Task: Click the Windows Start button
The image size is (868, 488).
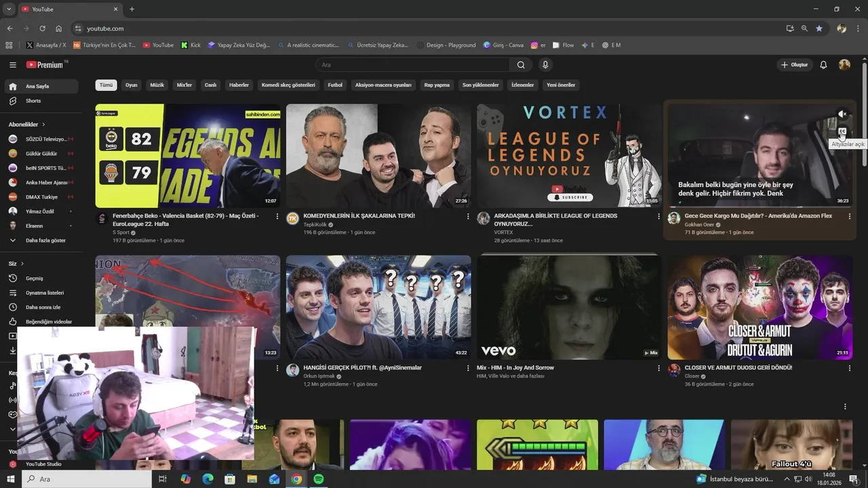Action: (9, 479)
